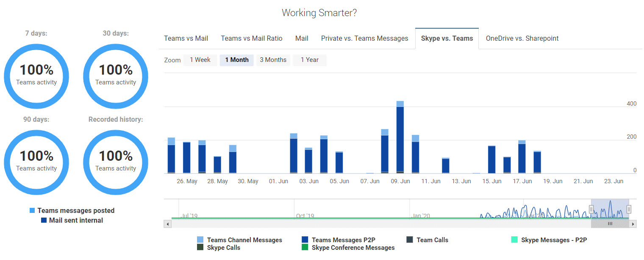Toggle Teams Messages P2P legend series
644x260 pixels.
coord(343,240)
